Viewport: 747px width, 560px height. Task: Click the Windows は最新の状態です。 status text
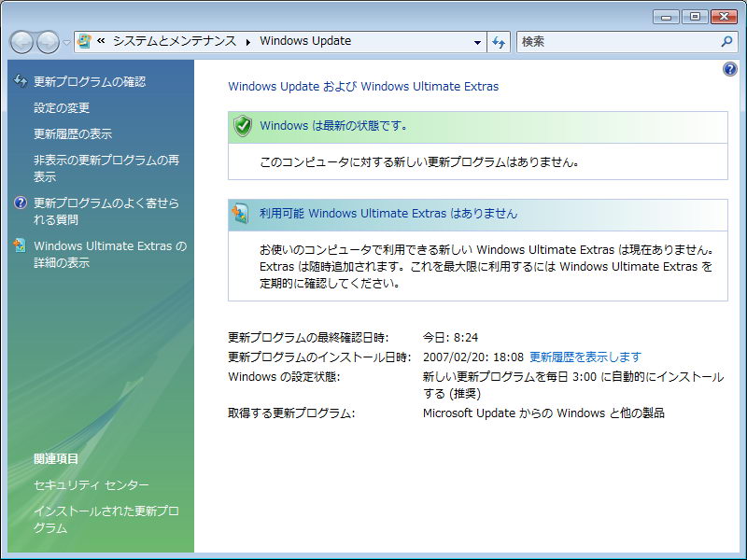[x=334, y=126]
